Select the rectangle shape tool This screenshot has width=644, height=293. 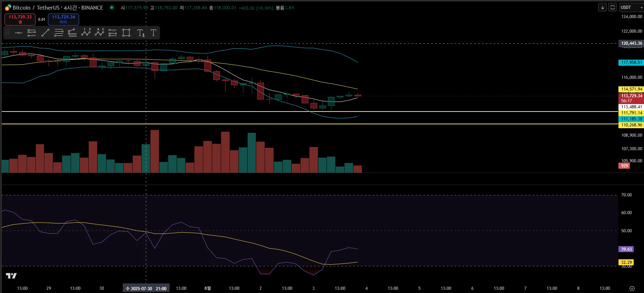[126, 33]
